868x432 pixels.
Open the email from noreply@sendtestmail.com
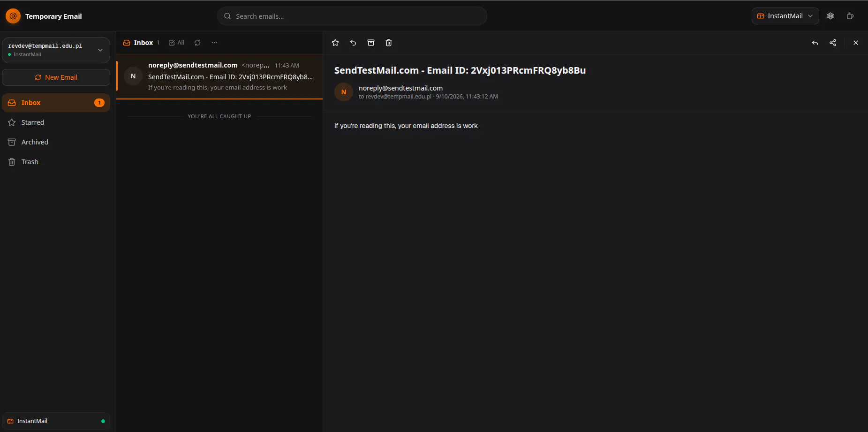(219, 76)
